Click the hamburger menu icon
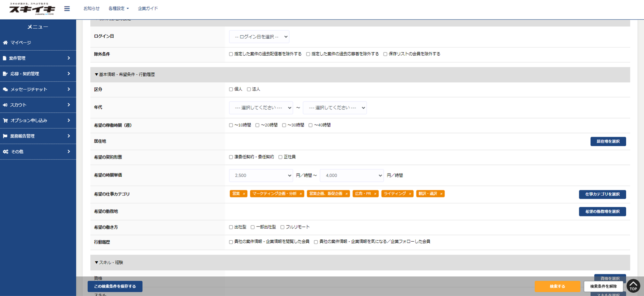 point(67,9)
